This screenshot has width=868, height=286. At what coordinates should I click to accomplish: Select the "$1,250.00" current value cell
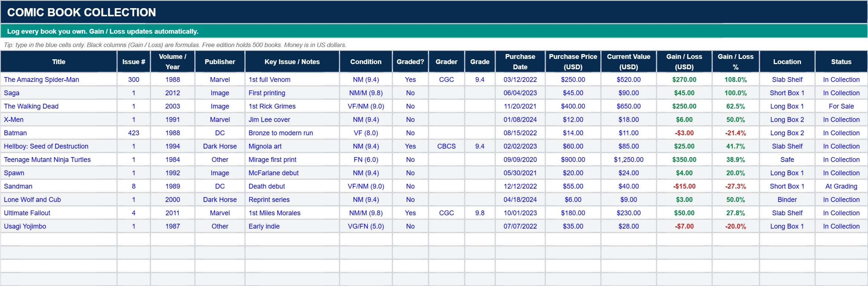pos(629,160)
